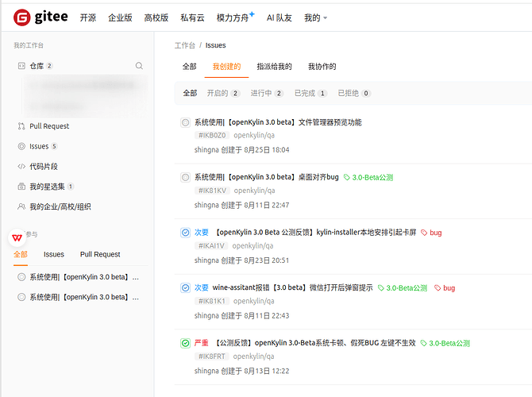Click 3.0-Beta公测 tag on 系统卡顿 issue
The image size is (532, 397).
(445, 343)
